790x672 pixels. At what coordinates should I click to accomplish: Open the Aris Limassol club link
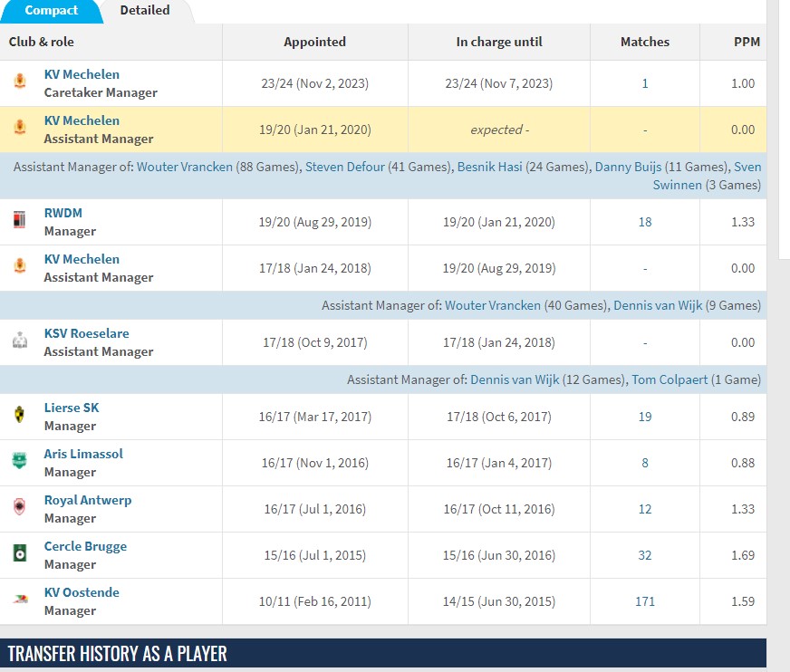[83, 454]
